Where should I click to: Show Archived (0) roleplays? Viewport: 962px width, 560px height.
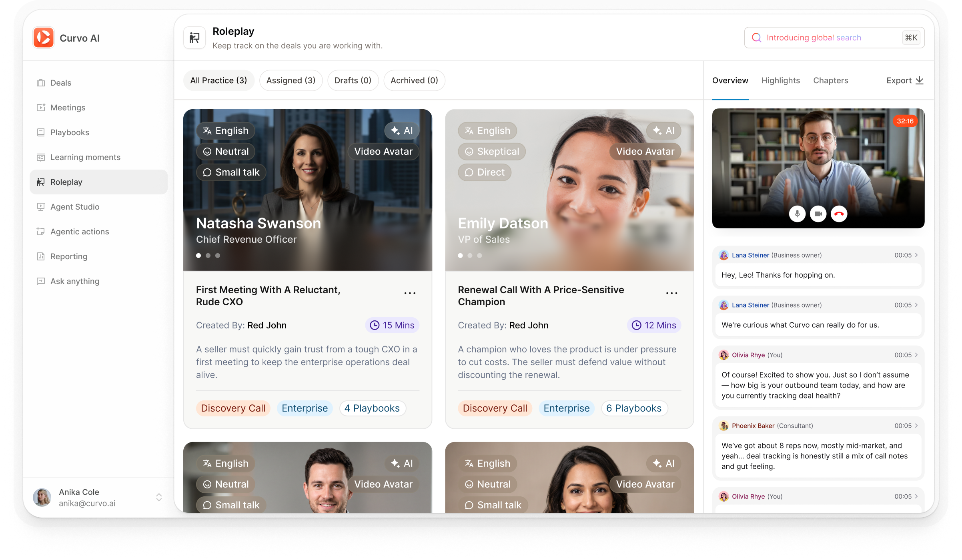click(x=414, y=80)
